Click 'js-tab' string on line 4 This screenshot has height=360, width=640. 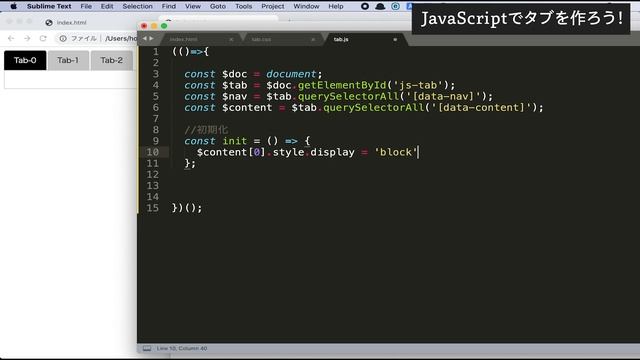tap(418, 85)
